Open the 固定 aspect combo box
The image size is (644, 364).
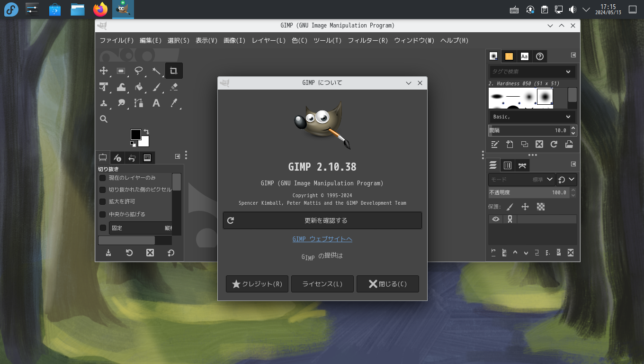tap(141, 228)
